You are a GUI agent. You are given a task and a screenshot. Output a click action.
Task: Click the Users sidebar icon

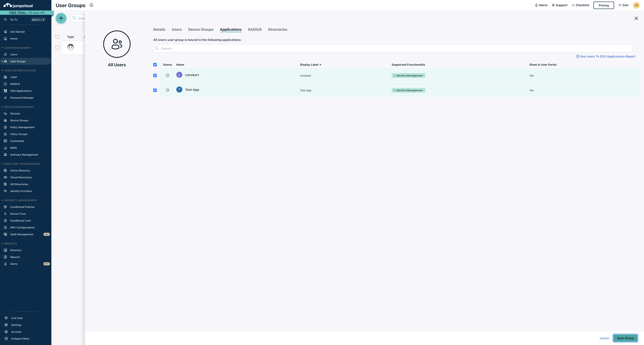pos(5,54)
